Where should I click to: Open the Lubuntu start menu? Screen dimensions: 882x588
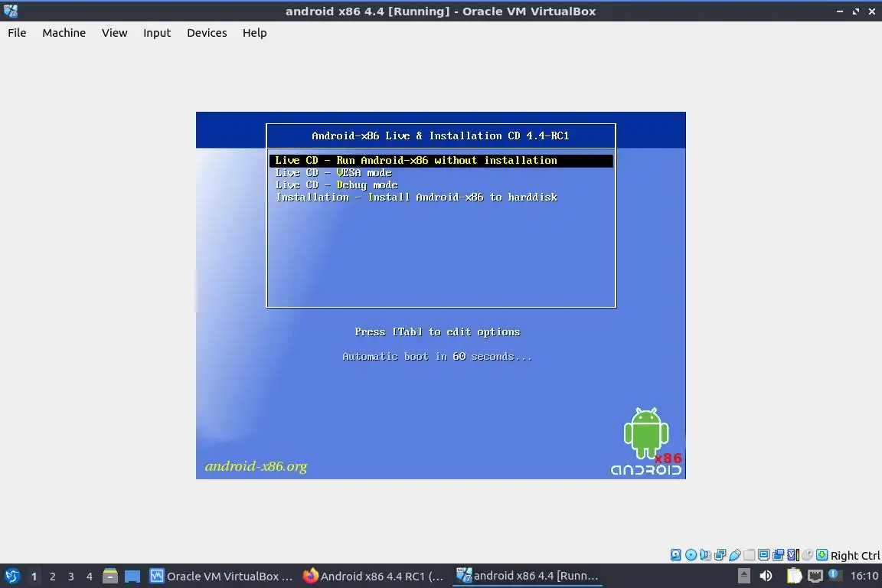point(12,576)
